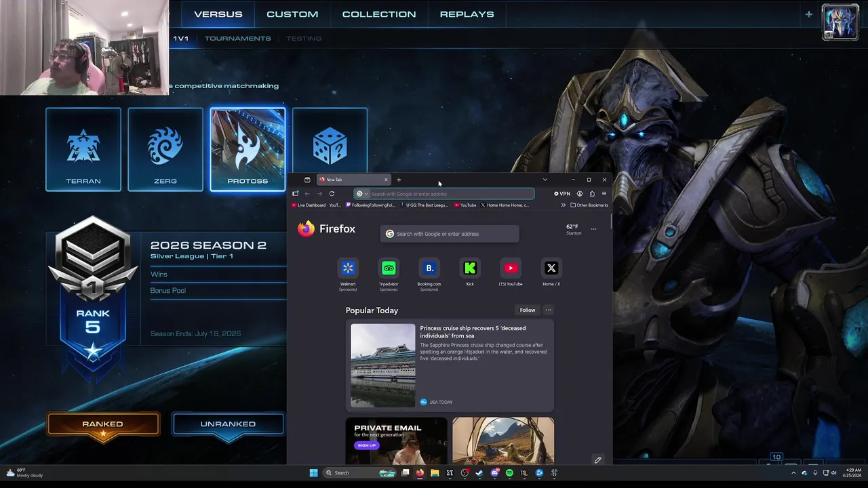Open the Windows Start button
The height and width of the screenshot is (488, 868).
pos(314,473)
